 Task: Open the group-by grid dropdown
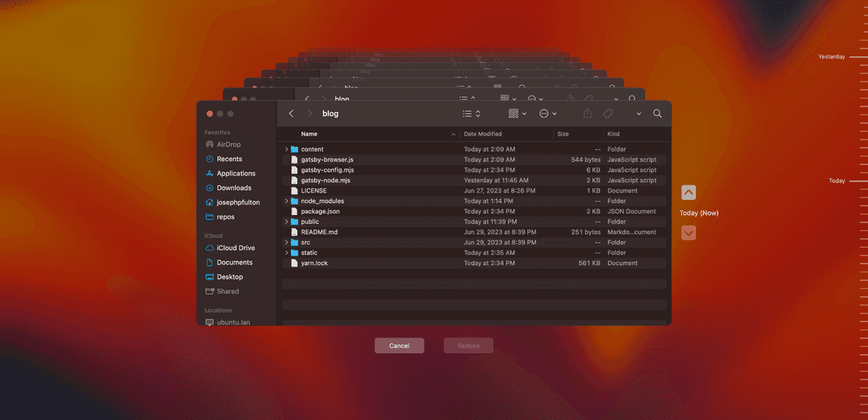(517, 114)
